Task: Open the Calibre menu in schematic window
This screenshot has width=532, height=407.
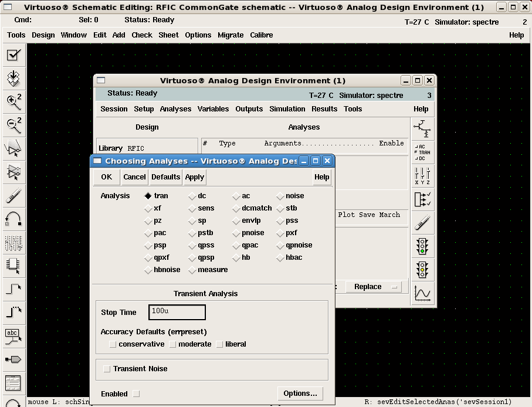Action: 261,35
